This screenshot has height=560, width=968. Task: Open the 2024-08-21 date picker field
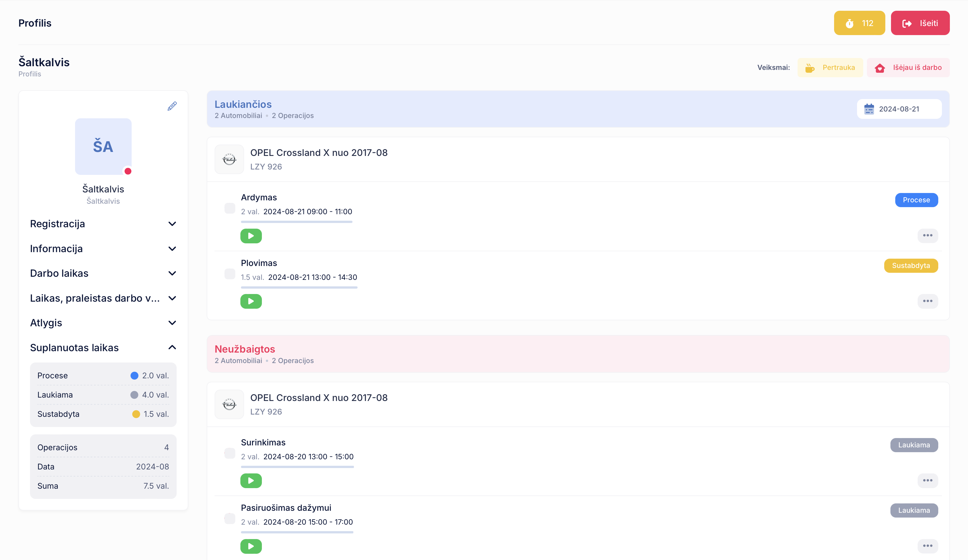899,109
